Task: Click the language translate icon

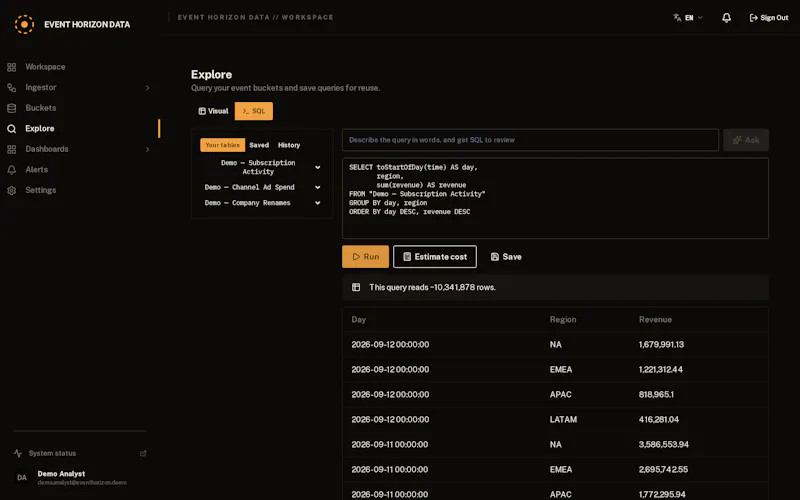Action: click(x=677, y=17)
